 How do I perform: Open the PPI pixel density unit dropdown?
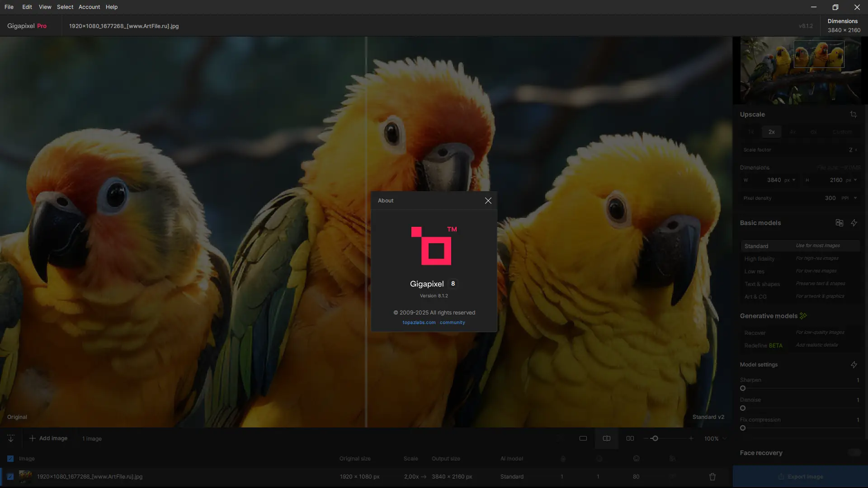849,198
